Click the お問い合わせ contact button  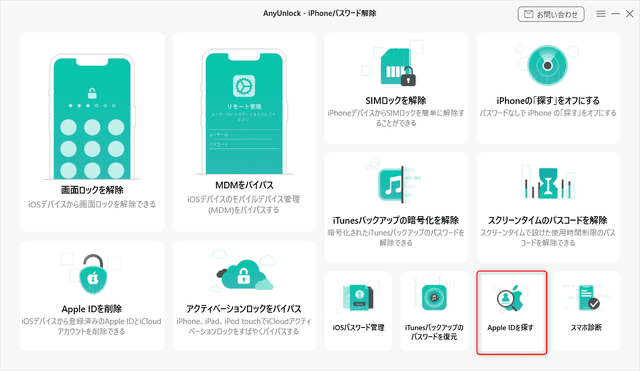551,14
